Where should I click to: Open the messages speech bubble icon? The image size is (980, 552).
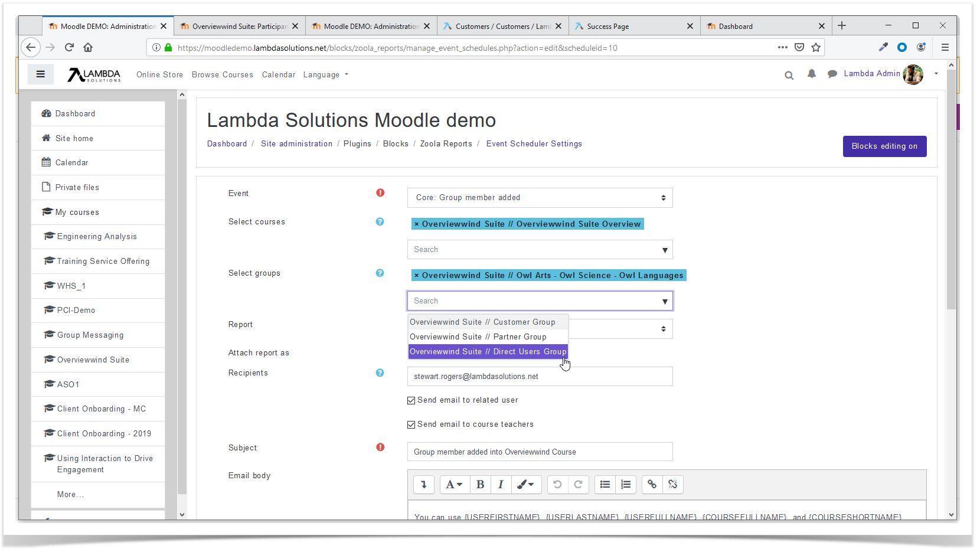click(832, 74)
